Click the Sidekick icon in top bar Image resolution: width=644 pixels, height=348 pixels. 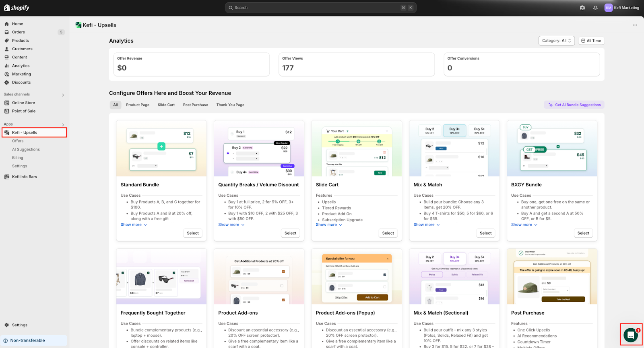(x=582, y=8)
